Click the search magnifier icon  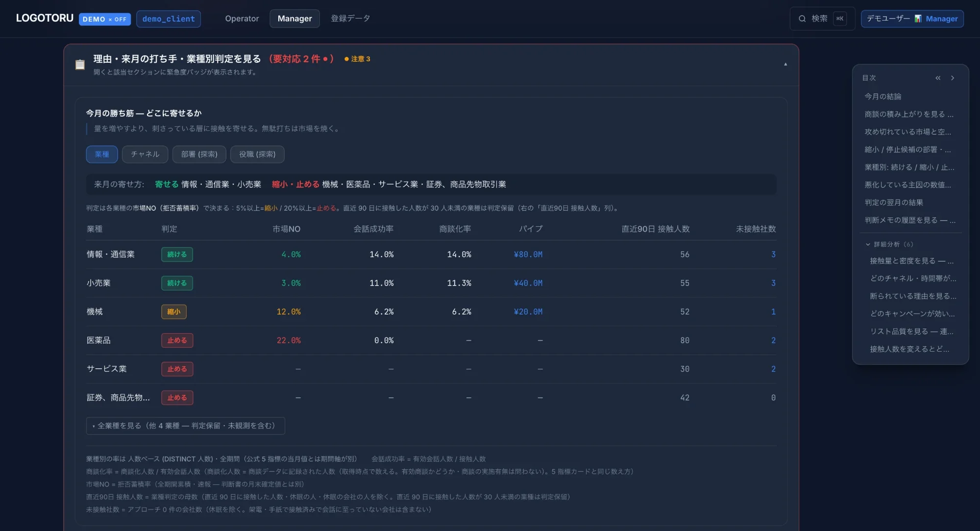802,19
